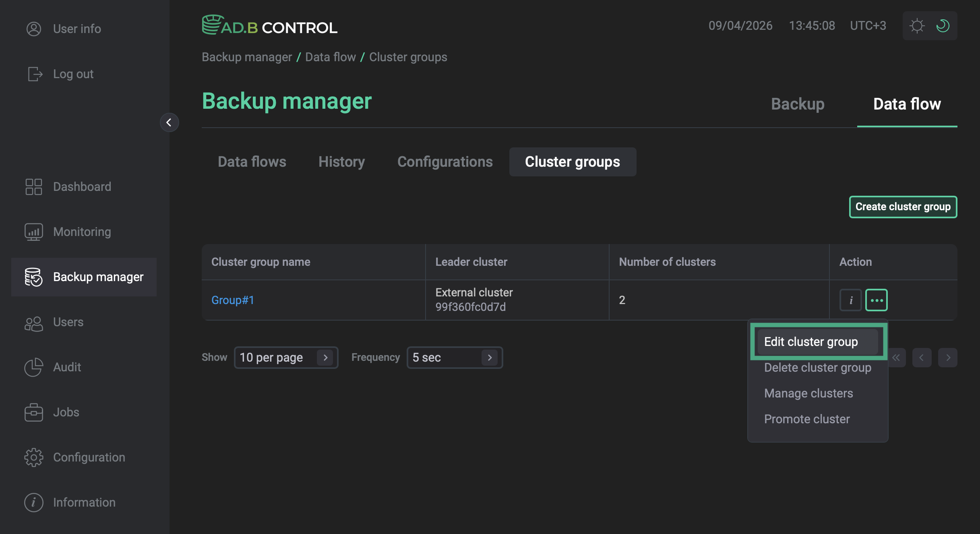Expand the 10 per page dropdown

coord(286,358)
